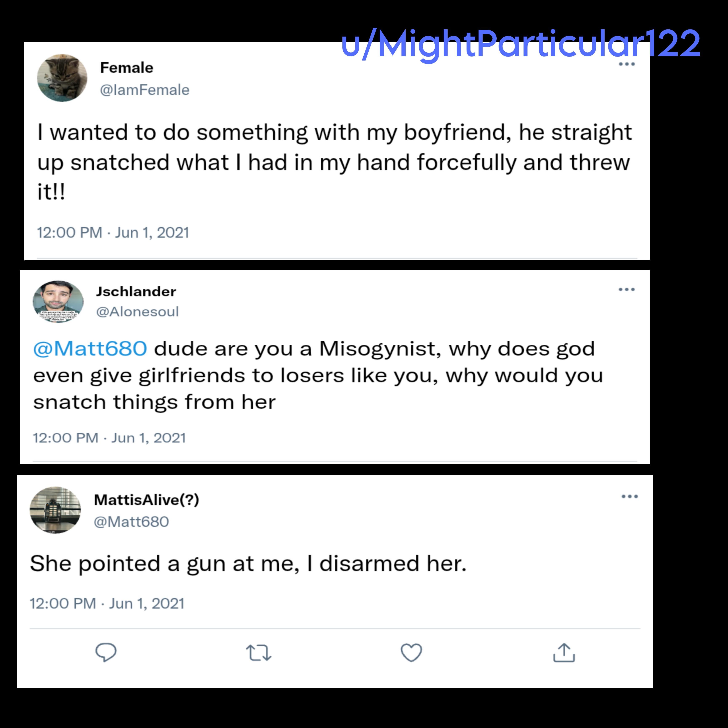Click the reply speech bubble icon
The image size is (728, 728).
point(106,652)
